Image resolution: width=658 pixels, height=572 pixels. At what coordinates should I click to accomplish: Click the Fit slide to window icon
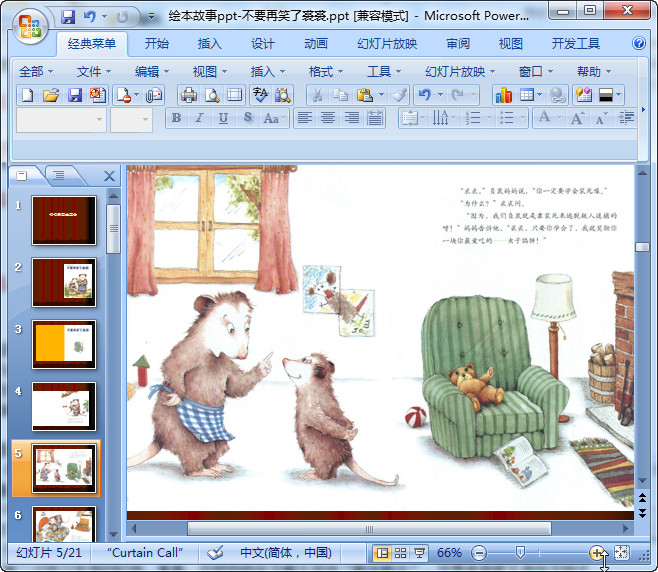pos(621,553)
